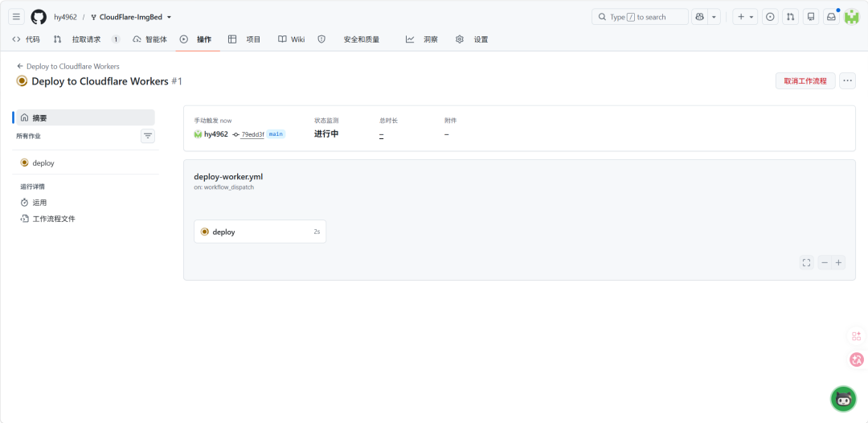Focus the Type / to search box
868x423 pixels.
(x=640, y=17)
